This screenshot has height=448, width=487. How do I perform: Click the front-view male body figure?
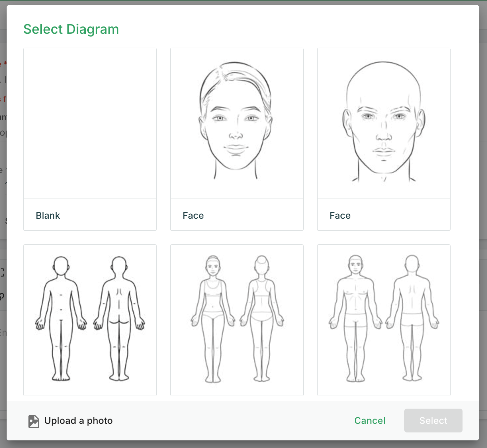[356, 318]
